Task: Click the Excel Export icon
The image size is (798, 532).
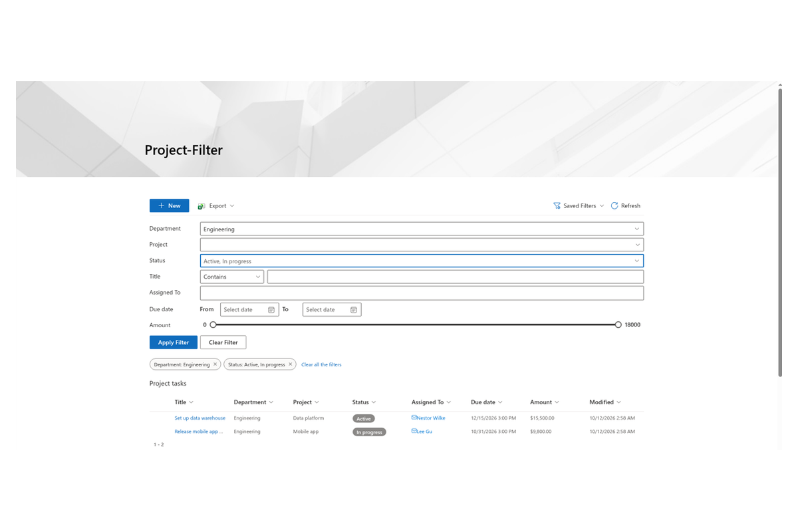Action: tap(201, 206)
